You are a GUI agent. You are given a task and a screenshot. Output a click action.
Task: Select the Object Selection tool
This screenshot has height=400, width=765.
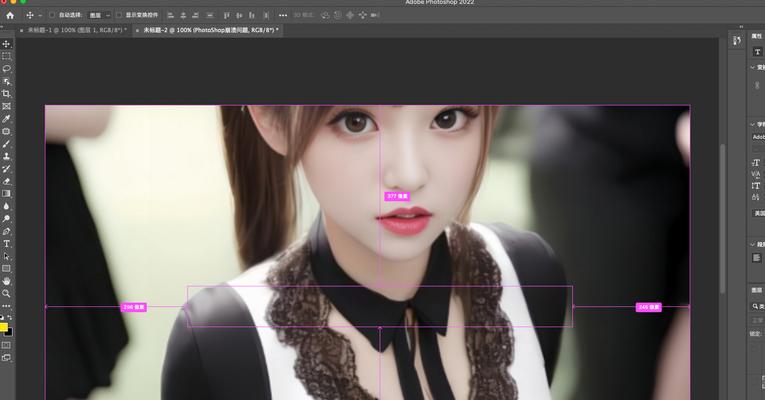[x=6, y=81]
